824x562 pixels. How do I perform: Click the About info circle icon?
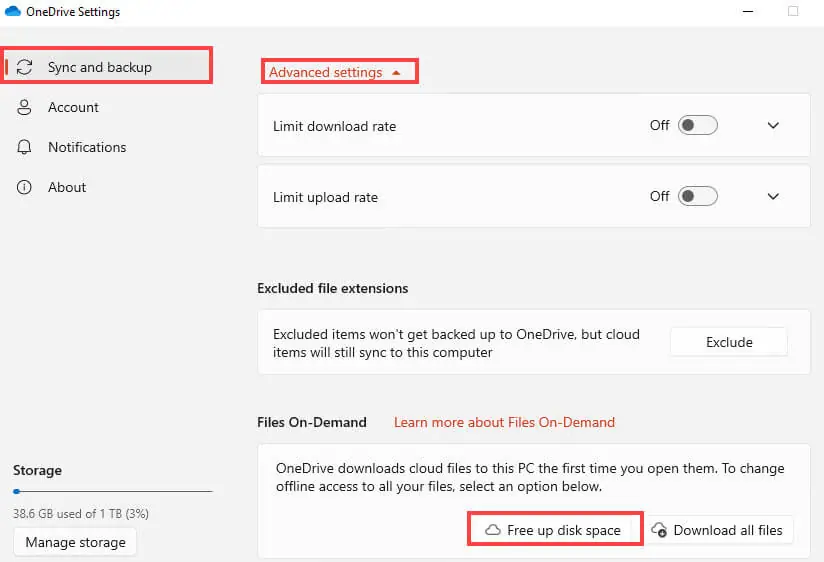tap(24, 187)
